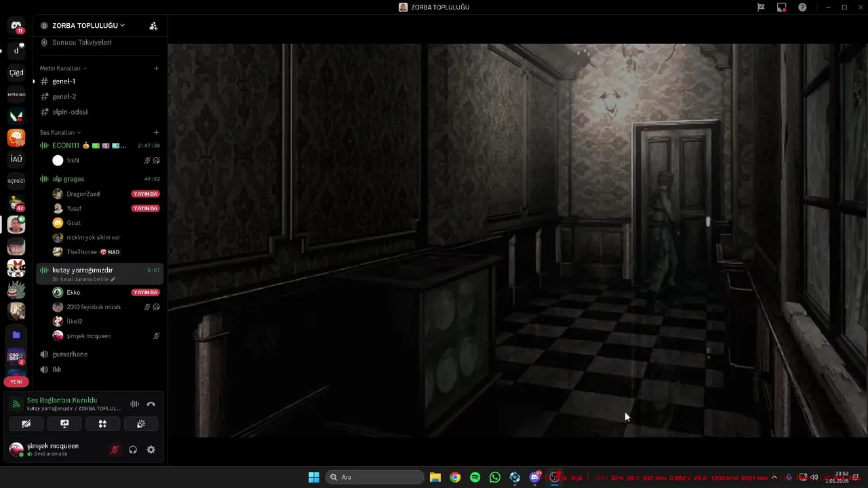Jump to new mentions via YENİ pill
This screenshot has width=868, height=488.
click(16, 382)
